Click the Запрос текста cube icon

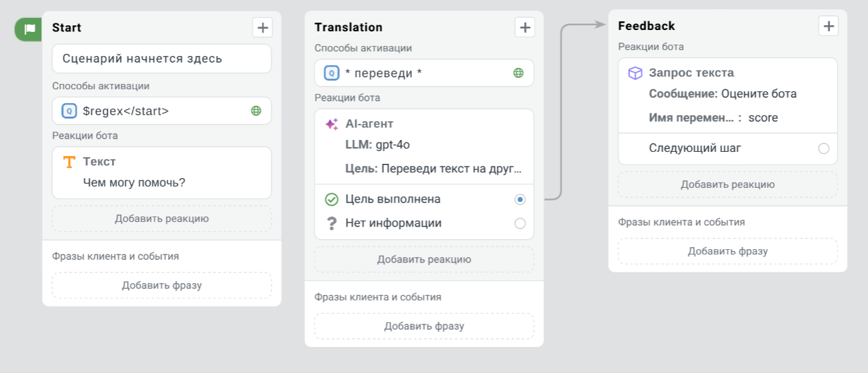coord(635,73)
